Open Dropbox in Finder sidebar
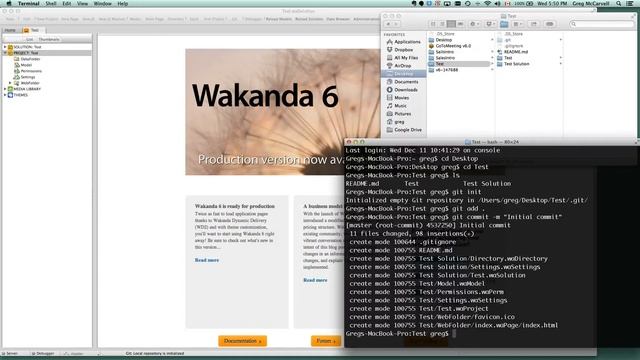This screenshot has height=360, width=640. [x=400, y=50]
